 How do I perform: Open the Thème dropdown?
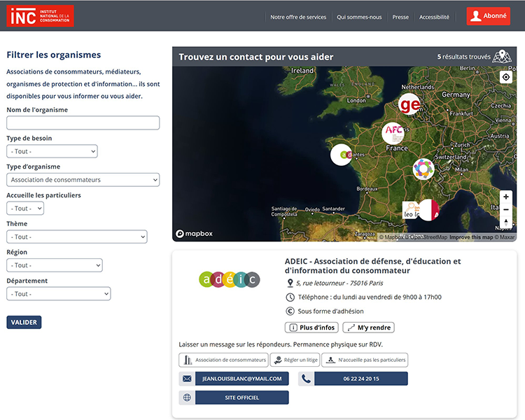click(77, 237)
